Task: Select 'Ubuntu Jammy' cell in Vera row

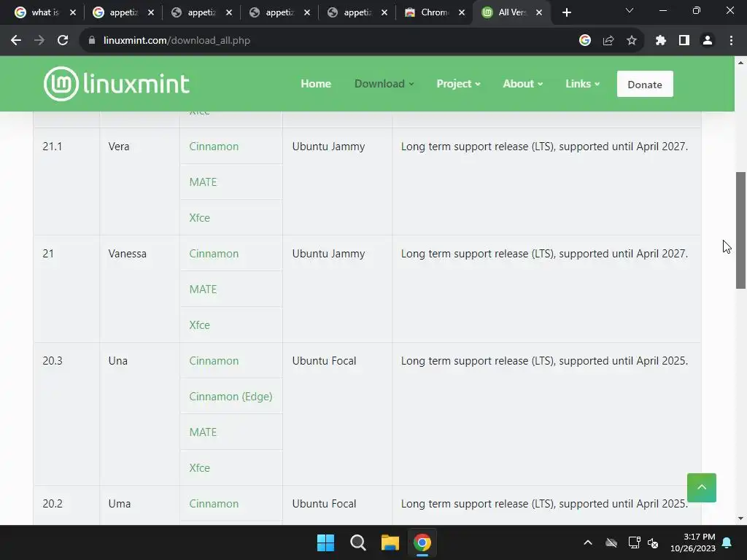Action: 328,147
